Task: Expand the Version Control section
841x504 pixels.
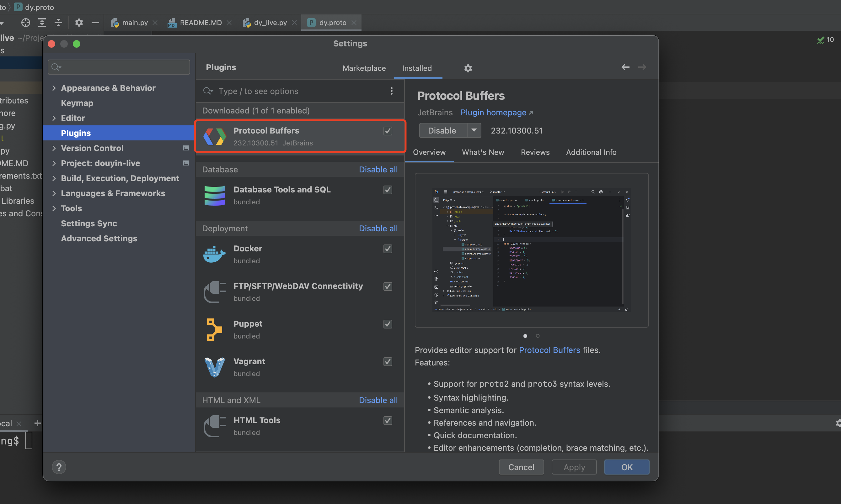Action: [54, 148]
